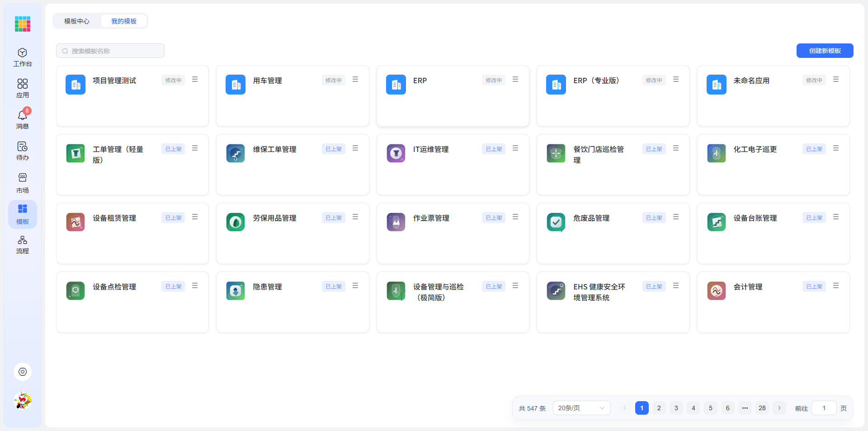Click the 搜索模板名称 search field
The height and width of the screenshot is (431, 868).
[110, 51]
